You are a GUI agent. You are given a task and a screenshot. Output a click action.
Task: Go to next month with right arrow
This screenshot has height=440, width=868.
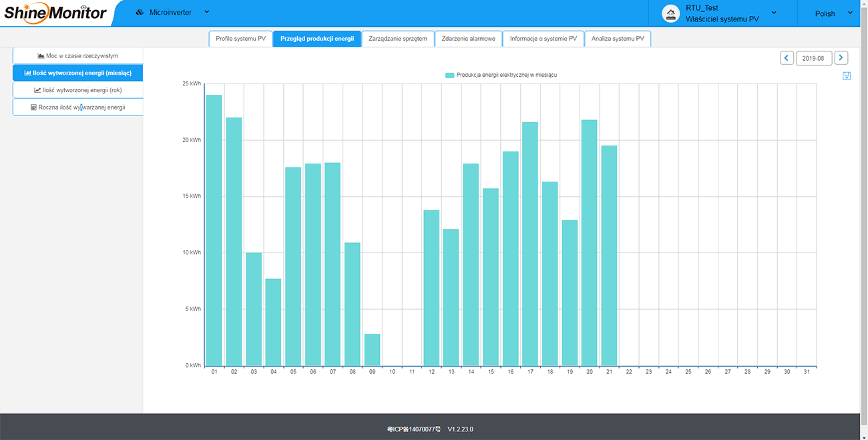(x=841, y=58)
